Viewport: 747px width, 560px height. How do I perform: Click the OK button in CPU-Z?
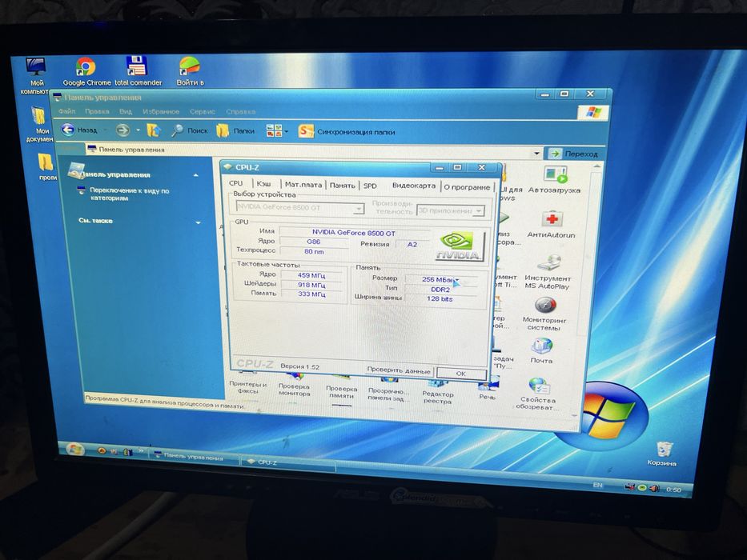461,374
